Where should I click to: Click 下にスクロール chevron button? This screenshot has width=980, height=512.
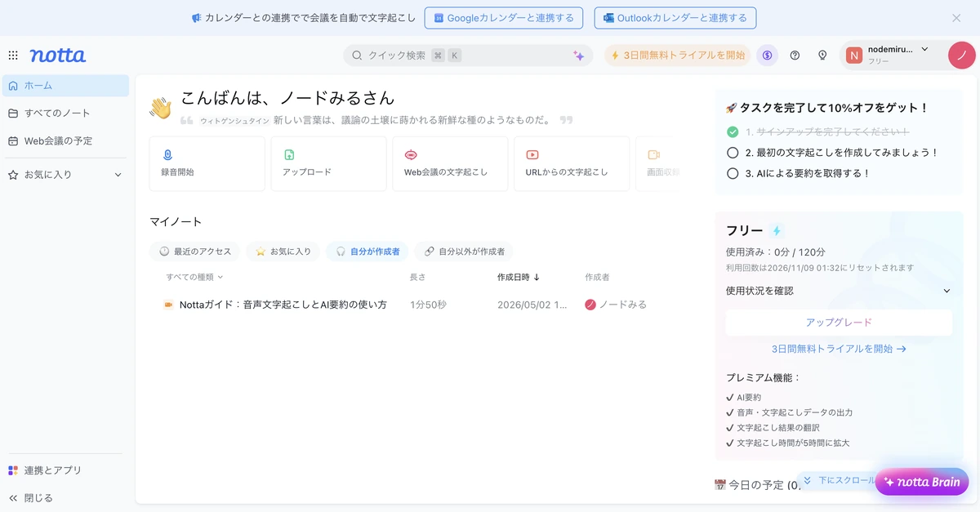(x=837, y=481)
